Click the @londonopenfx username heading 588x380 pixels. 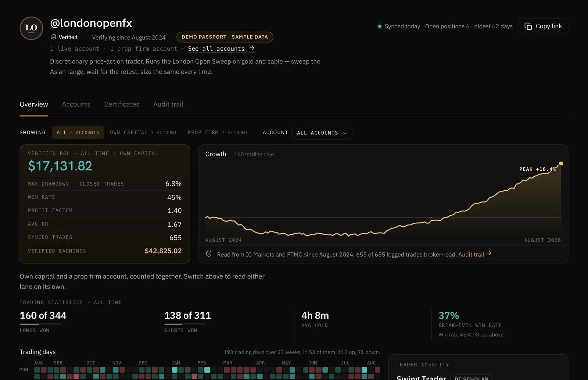[91, 23]
